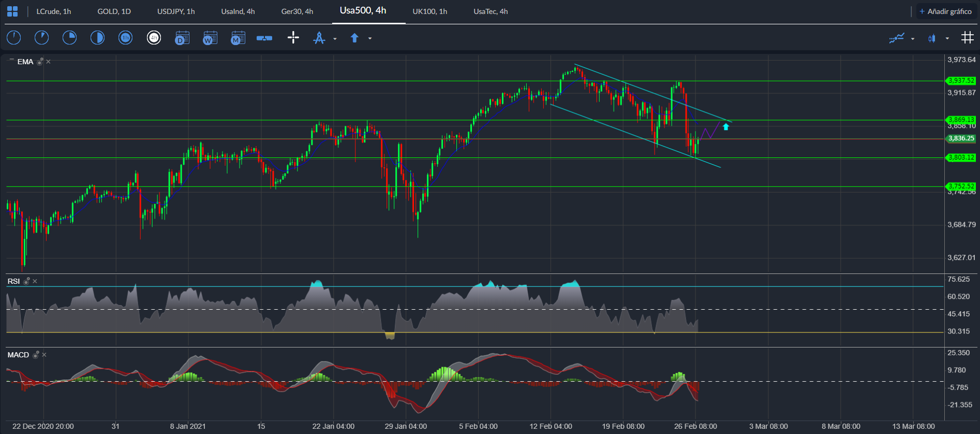Select the 30-minute timeframe icon

(x=97, y=38)
